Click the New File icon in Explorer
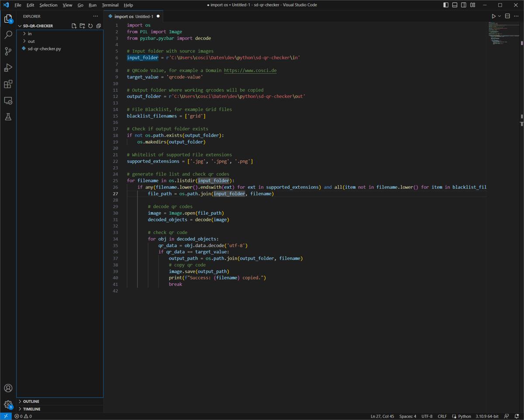The height and width of the screenshot is (420, 524). click(x=74, y=26)
